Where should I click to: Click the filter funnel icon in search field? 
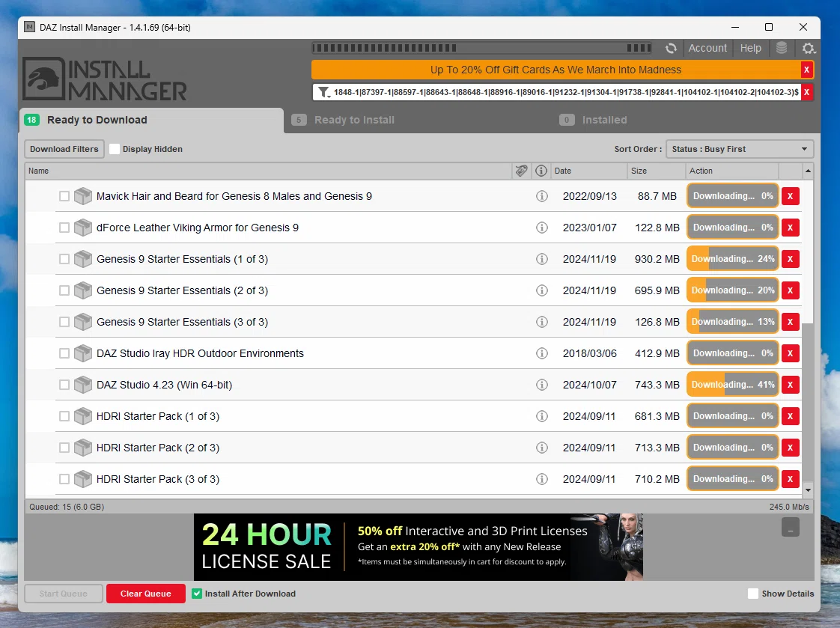[323, 92]
